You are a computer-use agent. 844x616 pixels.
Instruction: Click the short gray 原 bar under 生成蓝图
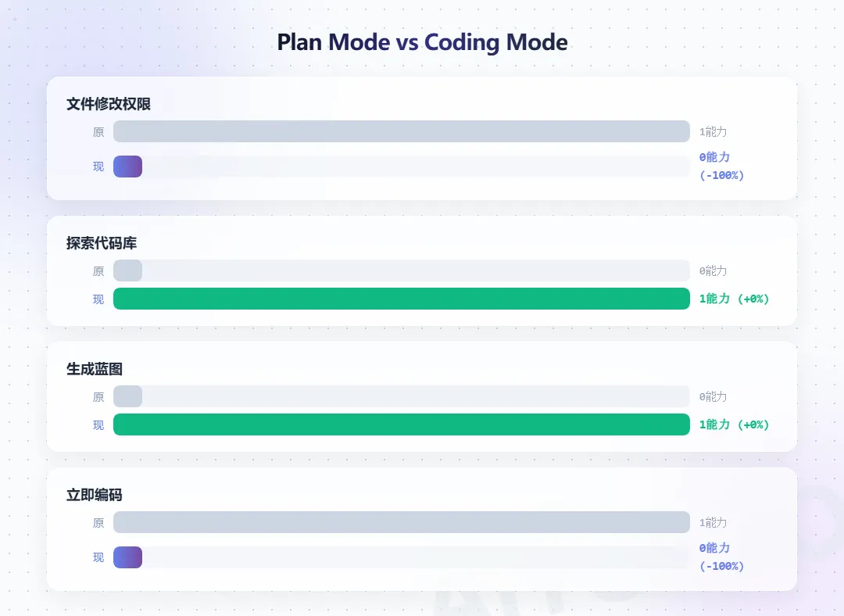[127, 396]
